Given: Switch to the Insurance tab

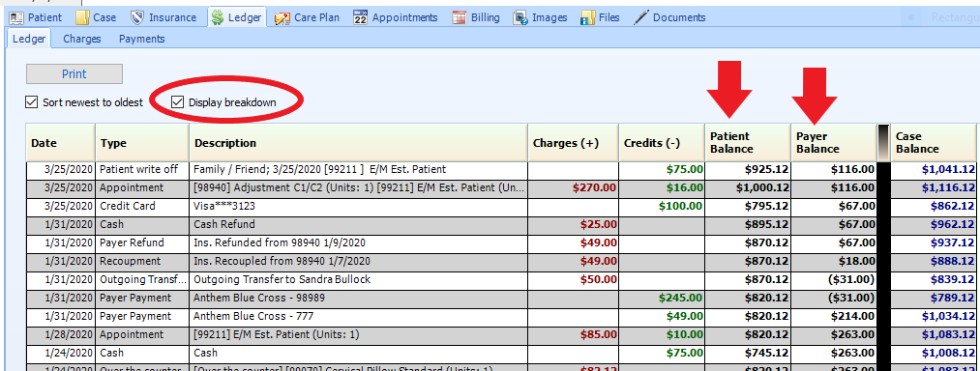Looking at the screenshot, I should [x=163, y=17].
